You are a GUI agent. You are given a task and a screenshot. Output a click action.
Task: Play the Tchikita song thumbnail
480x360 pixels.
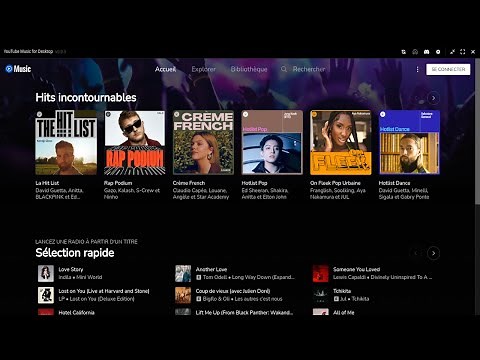[320, 295]
